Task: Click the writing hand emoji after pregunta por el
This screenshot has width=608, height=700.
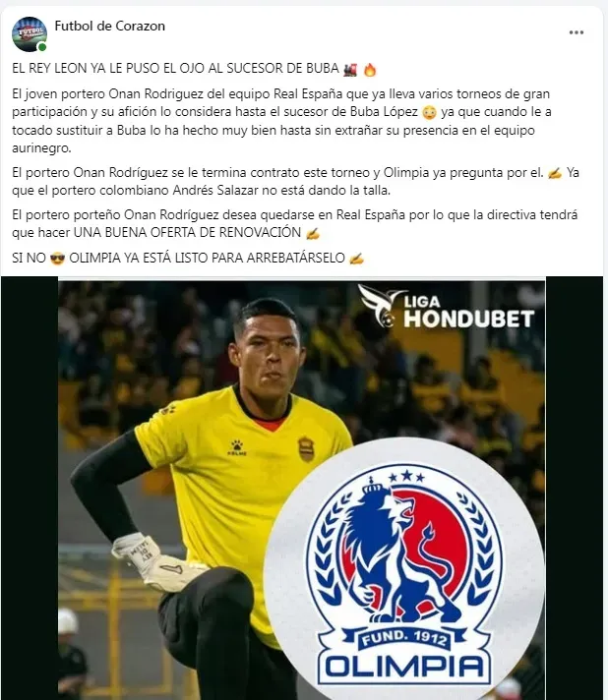Action: 555,173
